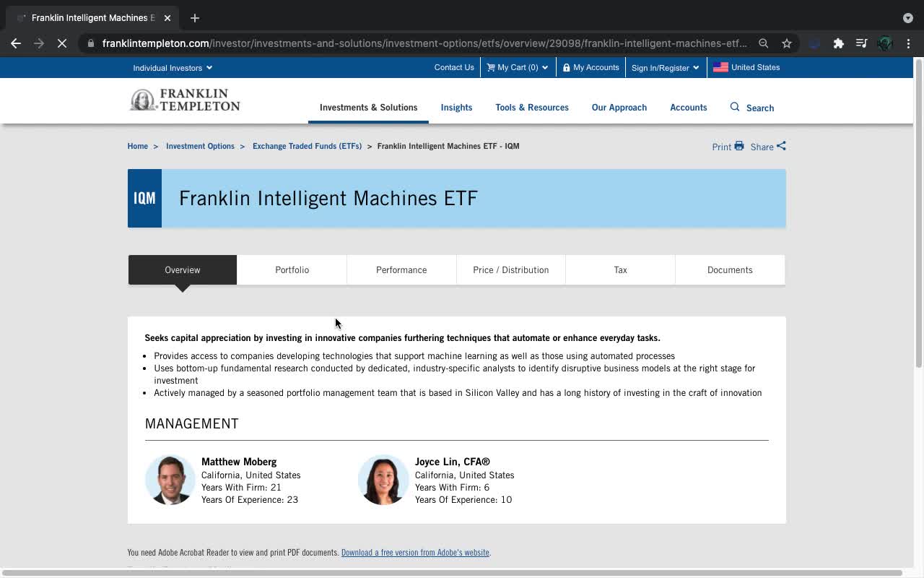Click the Home breadcrumb link
924x578 pixels.
point(137,146)
